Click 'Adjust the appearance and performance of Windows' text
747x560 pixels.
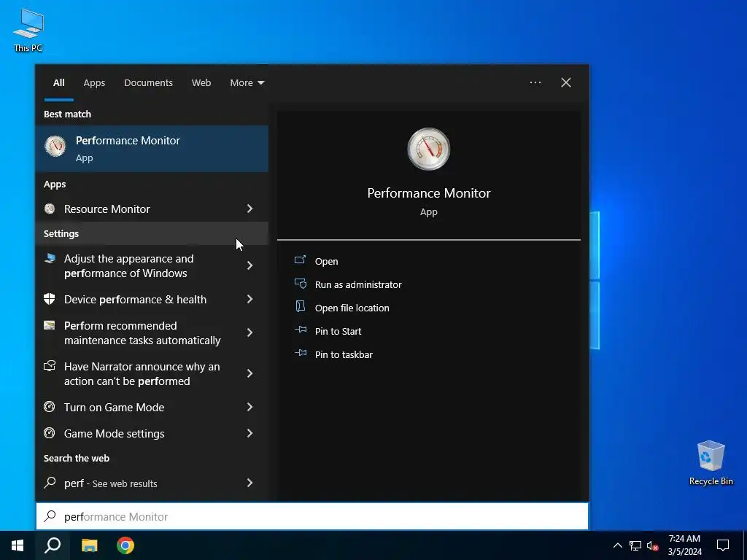[128, 265]
